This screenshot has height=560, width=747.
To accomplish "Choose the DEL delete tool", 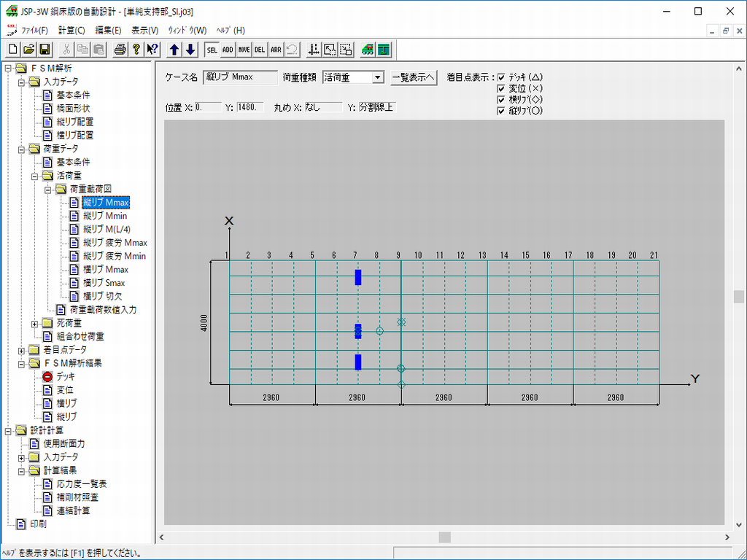I will [x=260, y=50].
